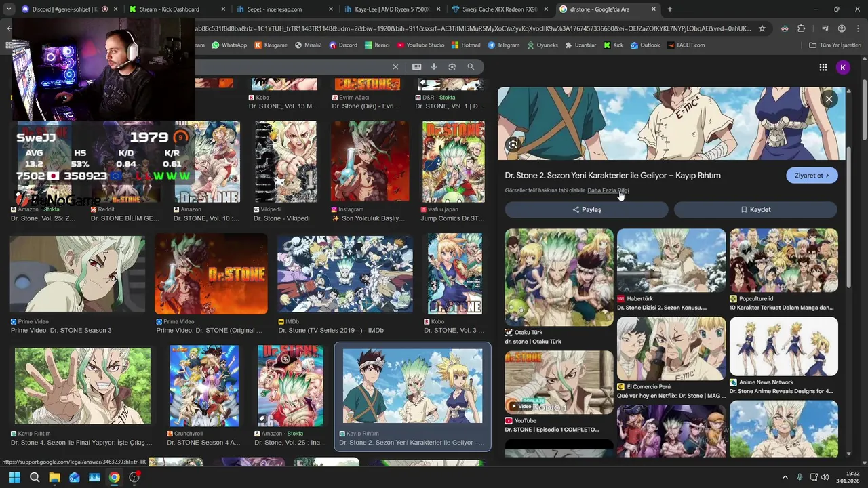Open Vikipedi Dr. Stone image result
Screen dimensions: 868x488
point(285,162)
